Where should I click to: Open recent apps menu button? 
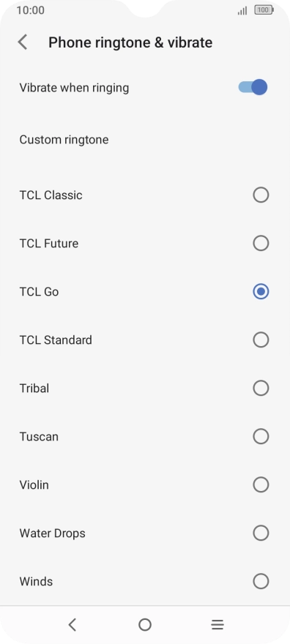tap(218, 625)
